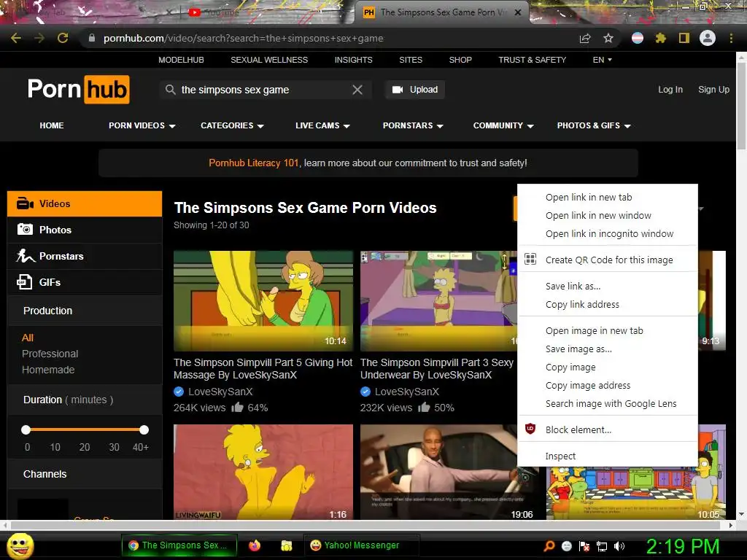Click the volume speaker tray icon
The height and width of the screenshot is (560, 747).
[619, 546]
